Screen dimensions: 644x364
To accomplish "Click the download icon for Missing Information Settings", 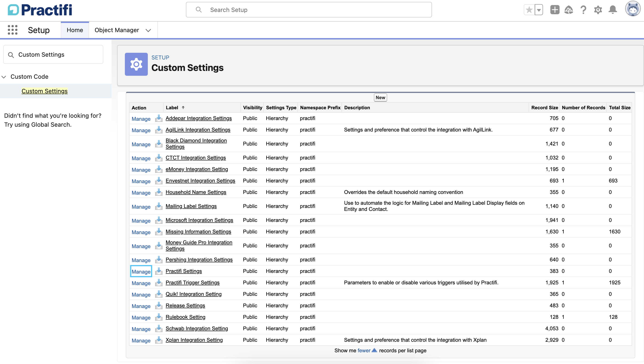I will [x=159, y=232].
